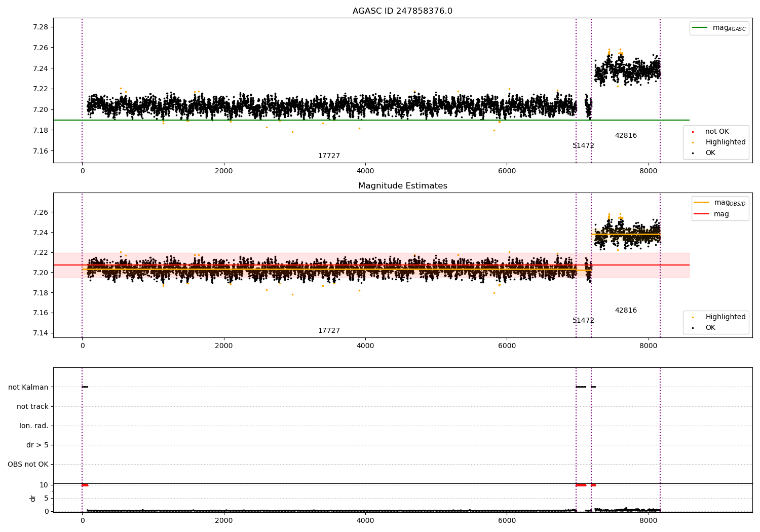The width and height of the screenshot is (760, 532).
Task: Click the 4000 x-tick under the dr plot
Action: pyautogui.click(x=365, y=520)
